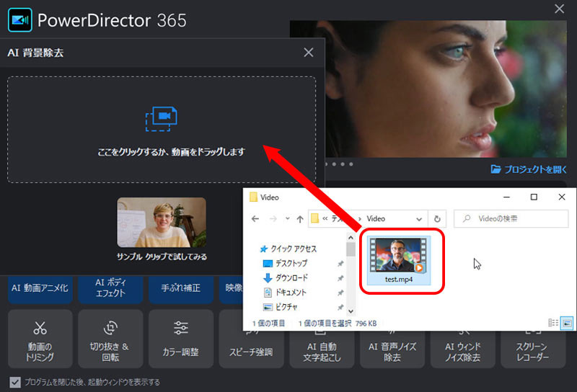The image size is (577, 392).
Task: Click the Videoの検索 search field
Action: pyautogui.click(x=511, y=219)
